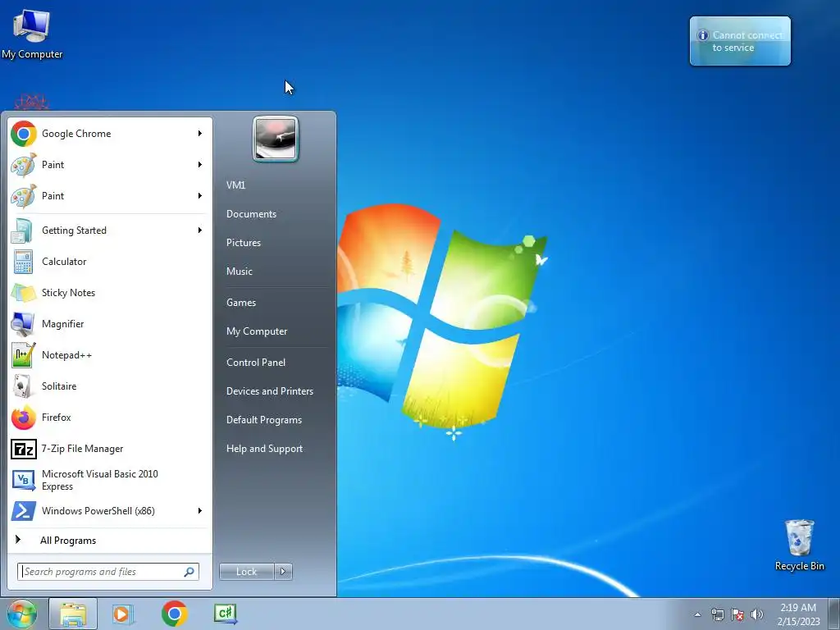Open shutdown options arrow beside Lock
Viewport: 840px width, 630px height.
pos(283,572)
